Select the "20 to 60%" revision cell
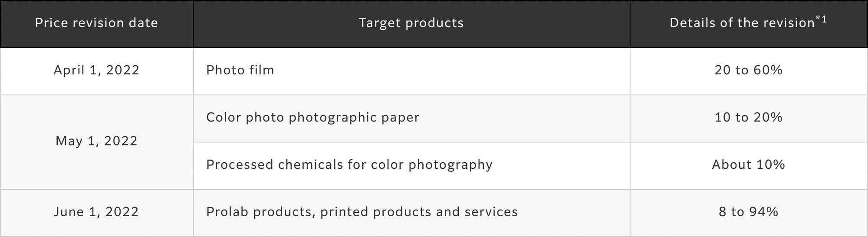 748,70
